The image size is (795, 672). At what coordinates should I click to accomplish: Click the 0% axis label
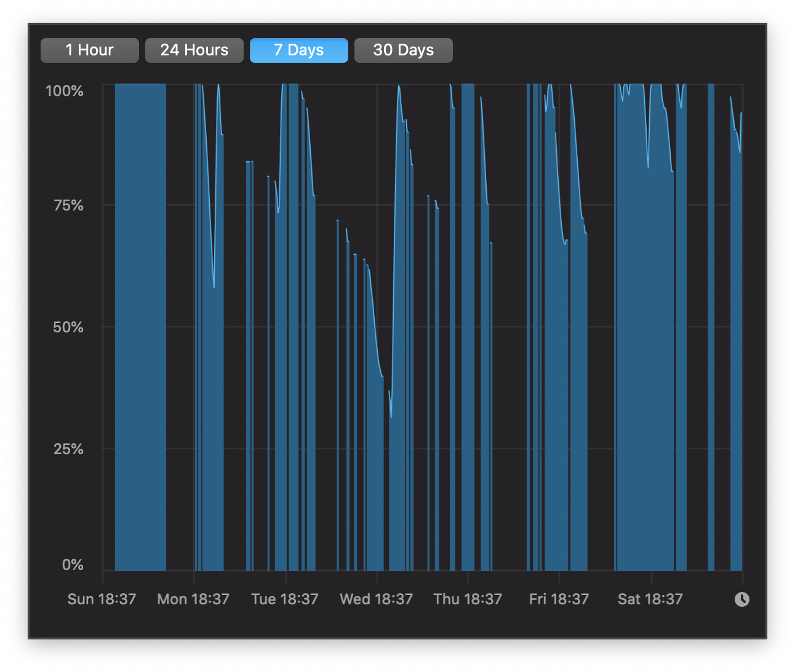click(73, 565)
